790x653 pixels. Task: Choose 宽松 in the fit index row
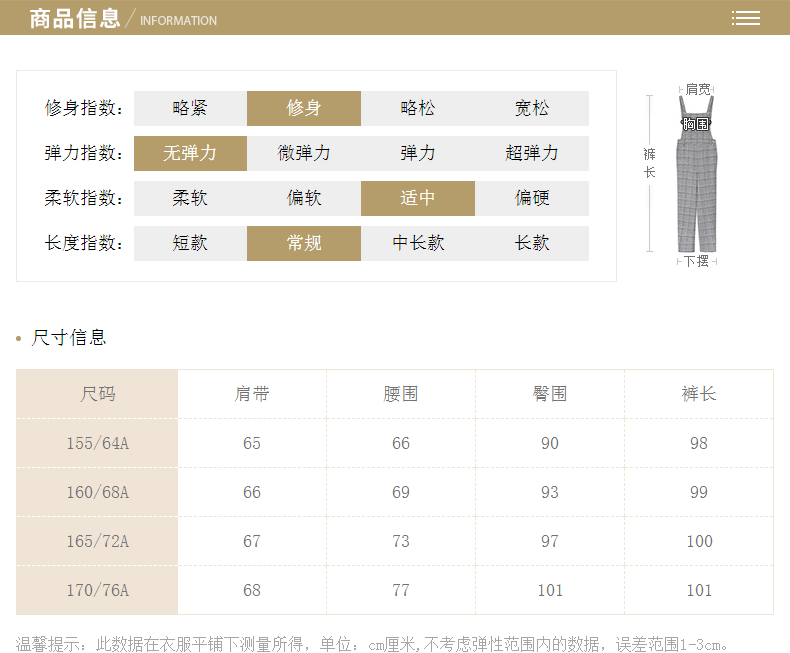coord(532,108)
